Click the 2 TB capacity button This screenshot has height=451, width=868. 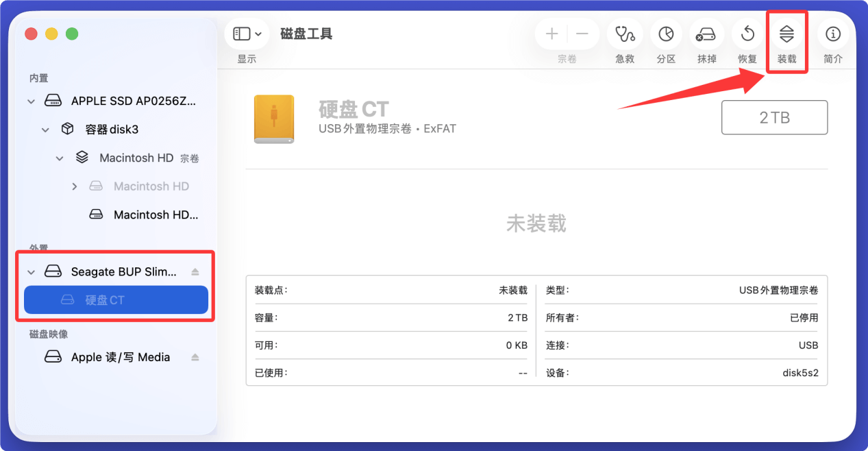[774, 117]
